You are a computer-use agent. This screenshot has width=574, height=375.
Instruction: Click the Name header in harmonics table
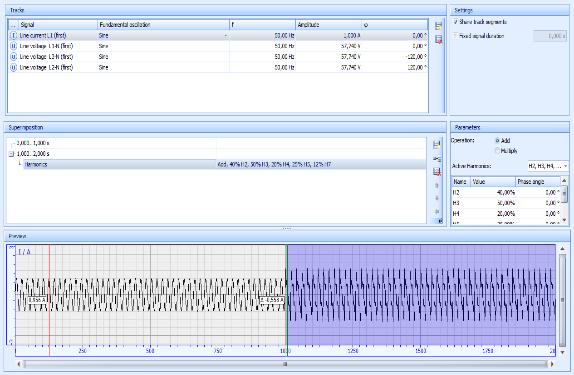coord(461,182)
